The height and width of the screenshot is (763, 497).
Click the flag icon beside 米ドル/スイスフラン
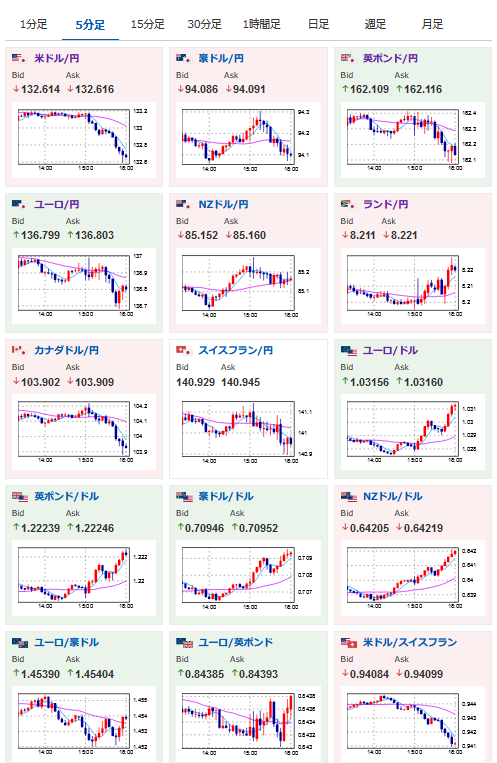[x=349, y=643]
